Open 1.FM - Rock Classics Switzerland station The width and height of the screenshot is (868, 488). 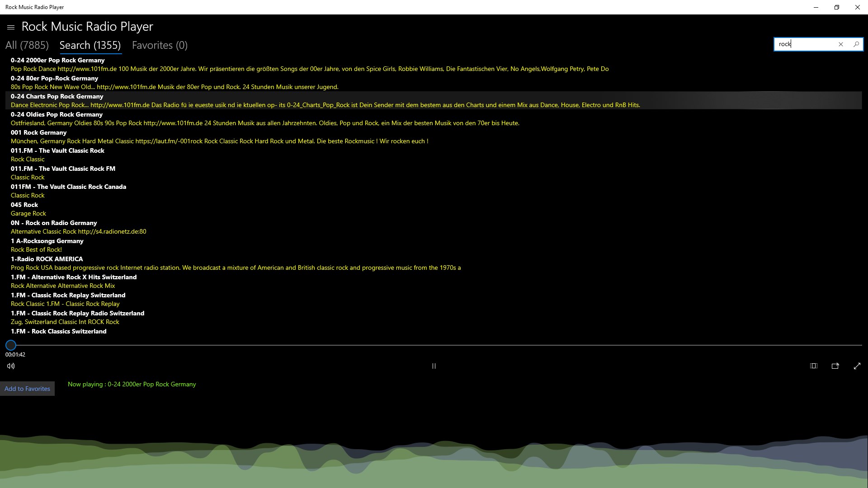tap(59, 331)
